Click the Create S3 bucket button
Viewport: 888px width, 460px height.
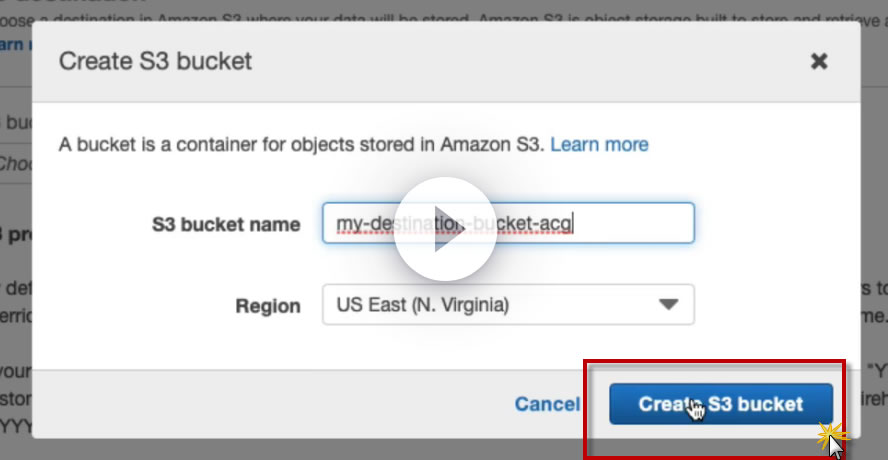(720, 404)
